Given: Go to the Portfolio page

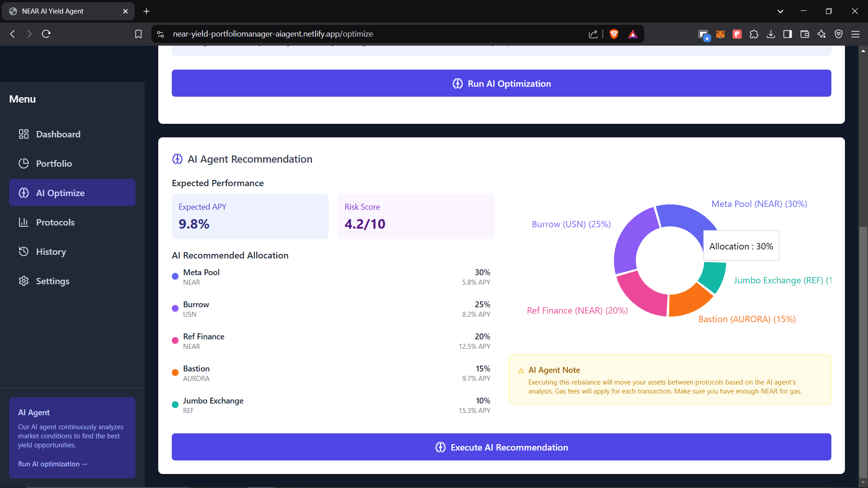Looking at the screenshot, I should point(54,164).
